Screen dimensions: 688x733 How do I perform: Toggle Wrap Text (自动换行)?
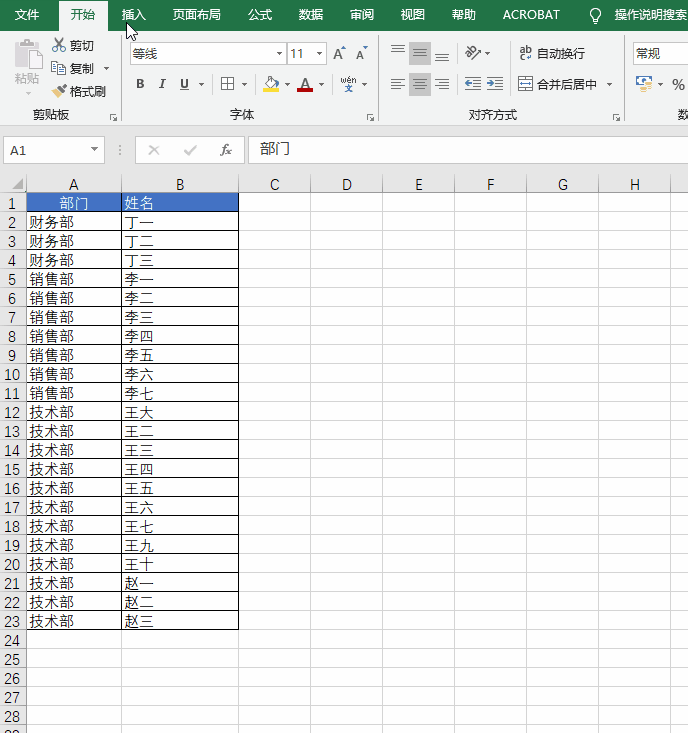[x=552, y=53]
